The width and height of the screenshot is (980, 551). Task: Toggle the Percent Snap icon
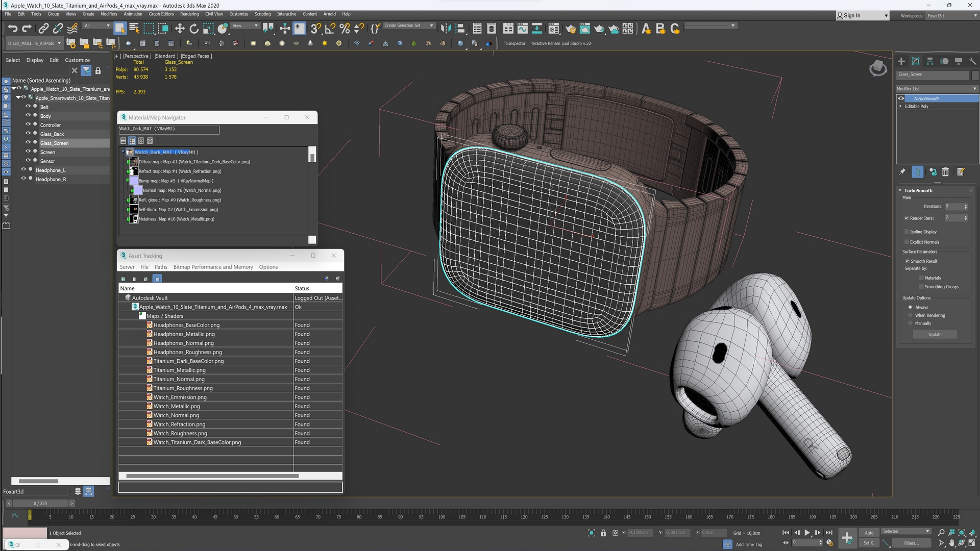tap(345, 29)
